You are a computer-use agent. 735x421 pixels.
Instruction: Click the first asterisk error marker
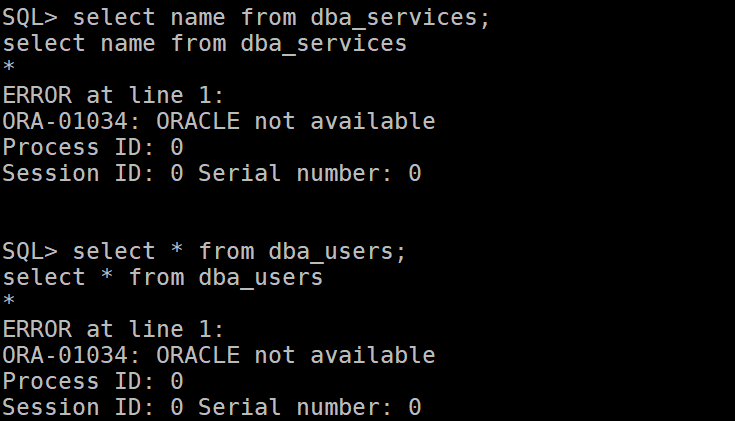[x=8, y=67]
